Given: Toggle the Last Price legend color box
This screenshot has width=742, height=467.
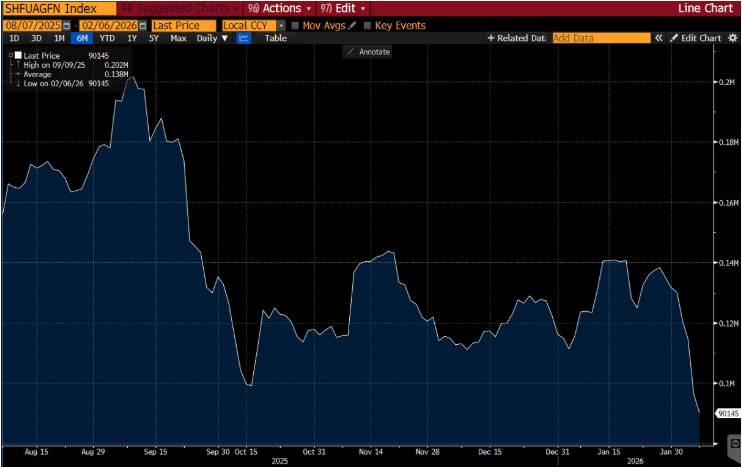Looking at the screenshot, I should pyautogui.click(x=18, y=55).
